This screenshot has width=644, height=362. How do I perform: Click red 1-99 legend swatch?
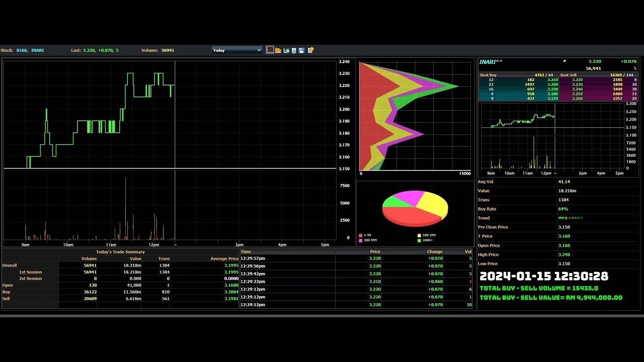click(360, 235)
